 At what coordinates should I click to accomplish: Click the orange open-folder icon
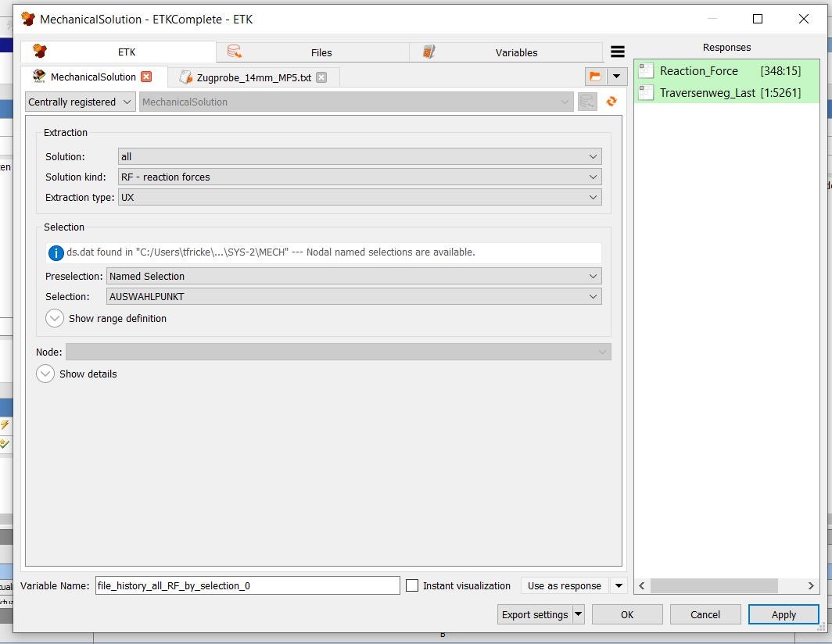tap(595, 77)
